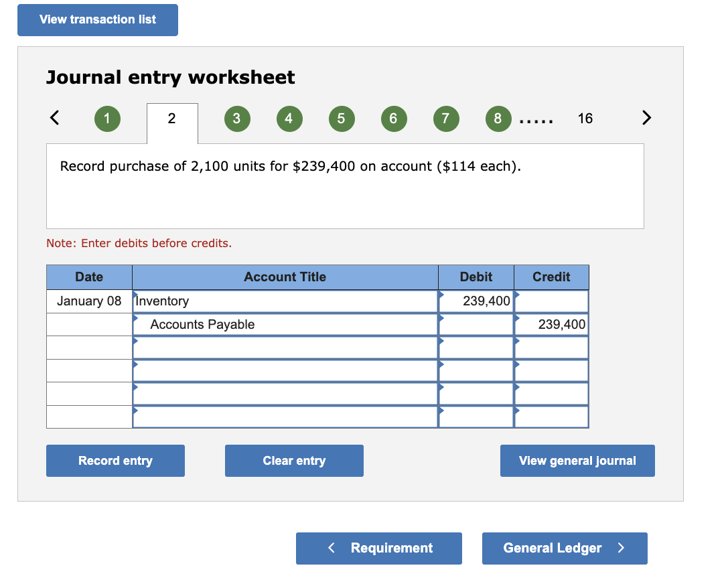Image resolution: width=726 pixels, height=588 pixels.
Task: Select journal entry tab 2
Action: (x=172, y=123)
